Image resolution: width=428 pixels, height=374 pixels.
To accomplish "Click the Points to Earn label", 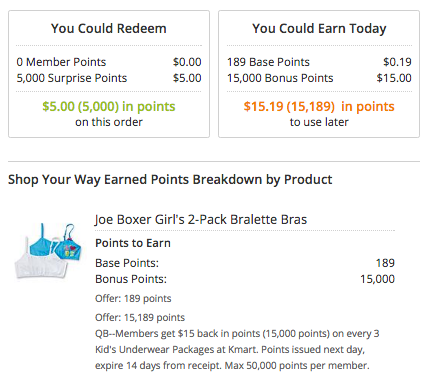I will point(133,243).
